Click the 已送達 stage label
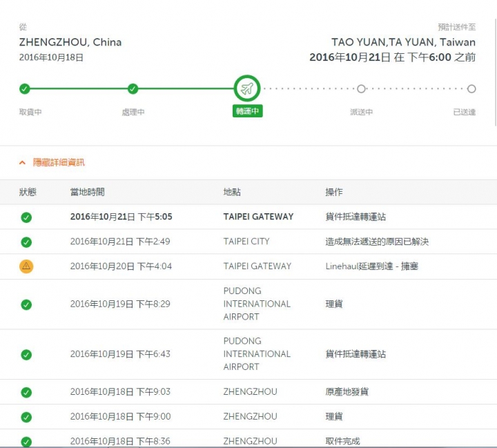The height and width of the screenshot is (448, 497). (465, 112)
